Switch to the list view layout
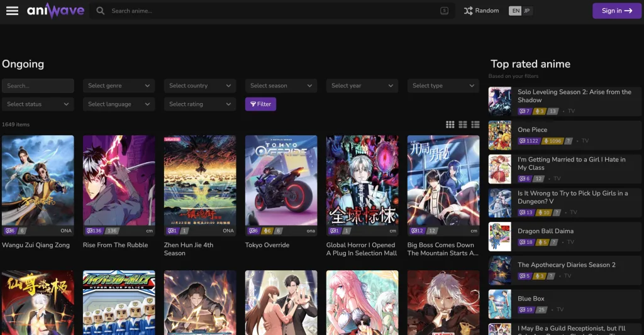 475,124
